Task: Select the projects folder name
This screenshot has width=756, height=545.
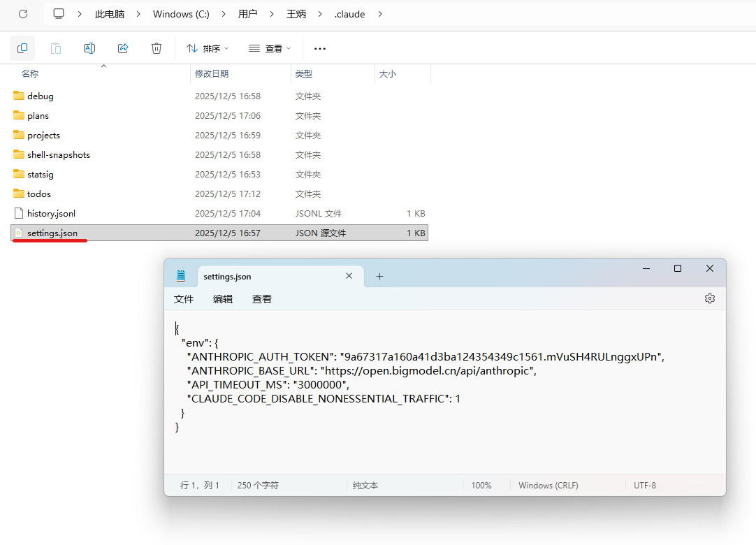Action: click(x=44, y=135)
